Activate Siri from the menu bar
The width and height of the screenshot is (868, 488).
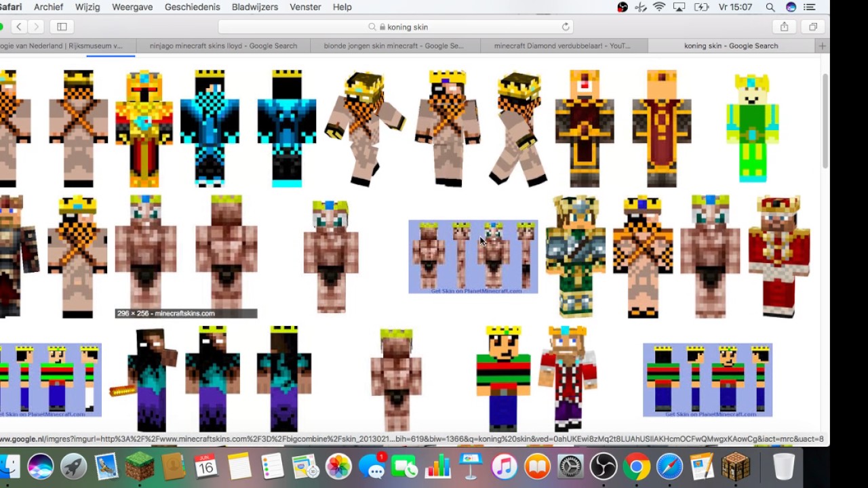(791, 7)
